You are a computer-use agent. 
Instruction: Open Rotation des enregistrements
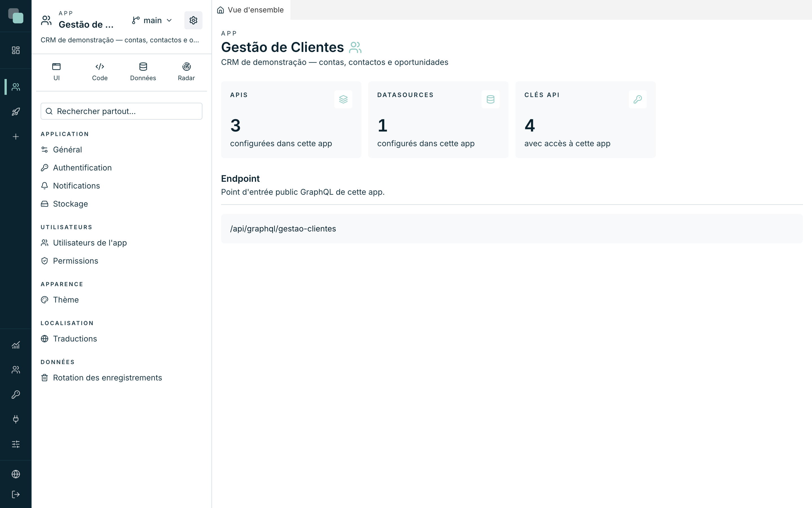coord(122,378)
